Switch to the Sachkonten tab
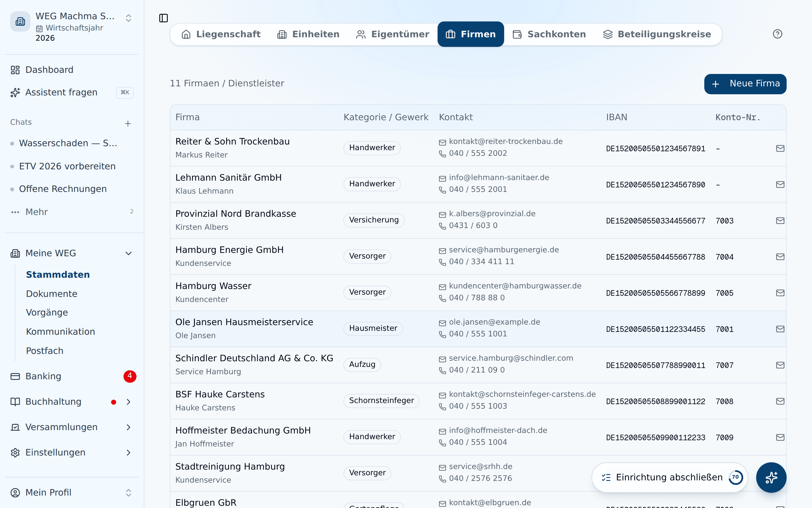 click(x=549, y=34)
